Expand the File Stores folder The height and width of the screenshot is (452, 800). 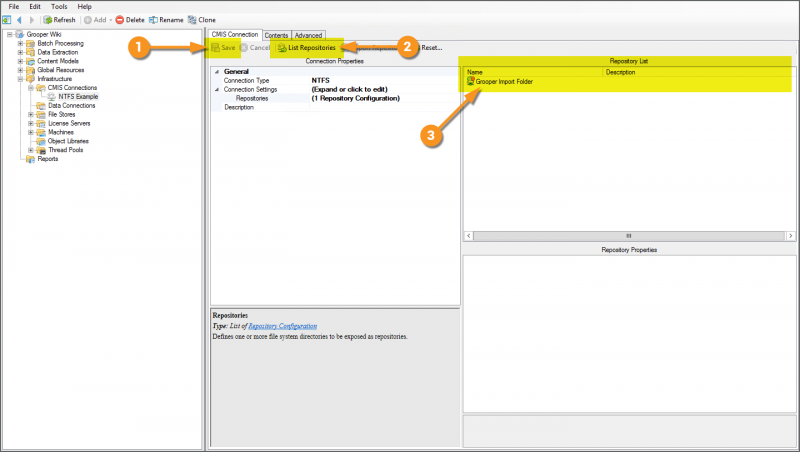click(31, 114)
